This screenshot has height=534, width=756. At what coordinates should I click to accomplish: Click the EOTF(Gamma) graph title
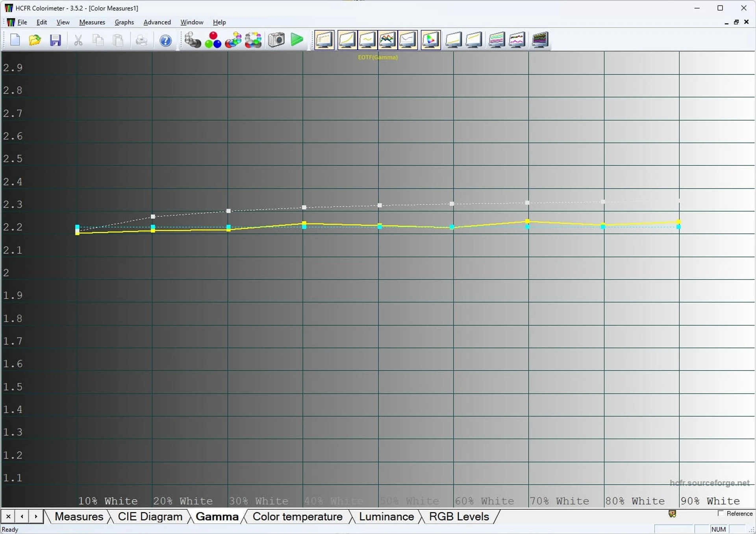click(378, 57)
